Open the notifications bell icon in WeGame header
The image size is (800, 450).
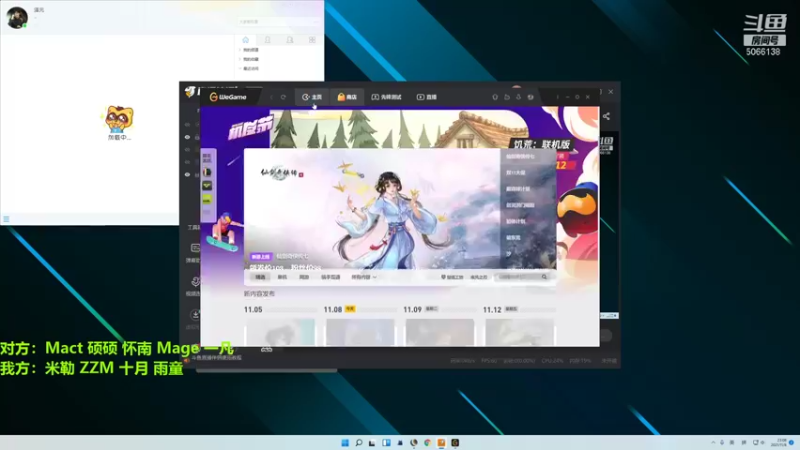pos(494,97)
